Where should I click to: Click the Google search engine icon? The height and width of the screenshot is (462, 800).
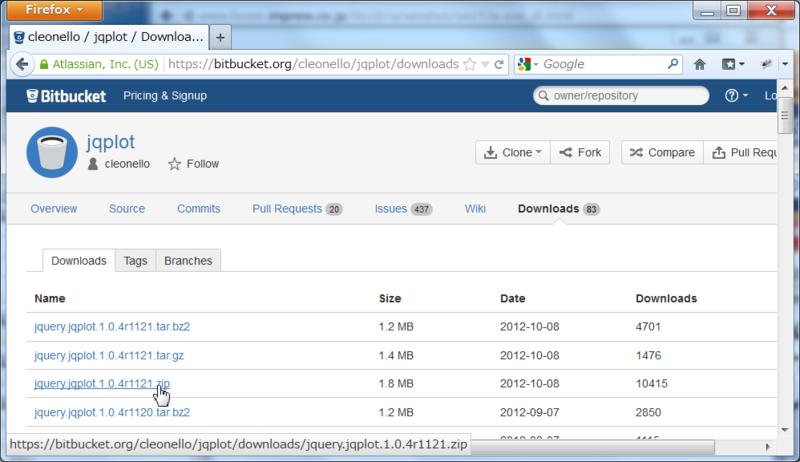pyautogui.click(x=524, y=64)
